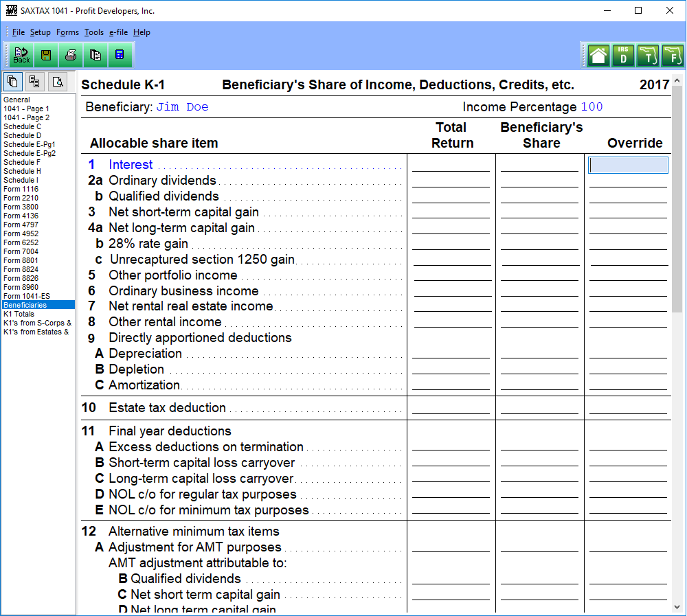Select Form 8960 in list
The height and width of the screenshot is (616, 687).
[38, 287]
